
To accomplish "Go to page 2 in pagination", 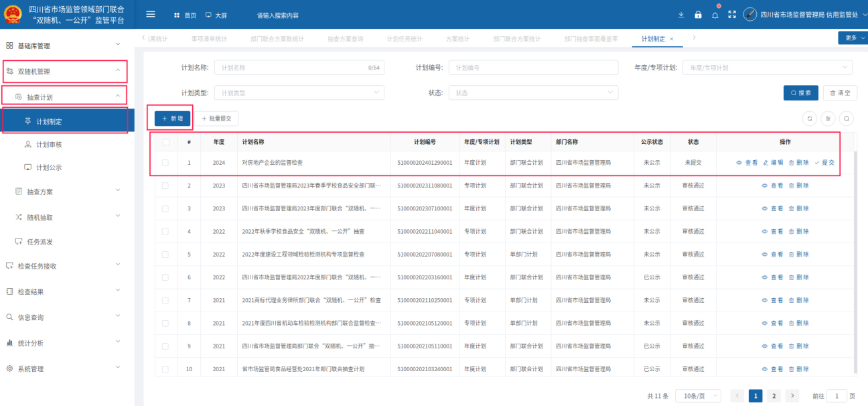I will coord(774,396).
